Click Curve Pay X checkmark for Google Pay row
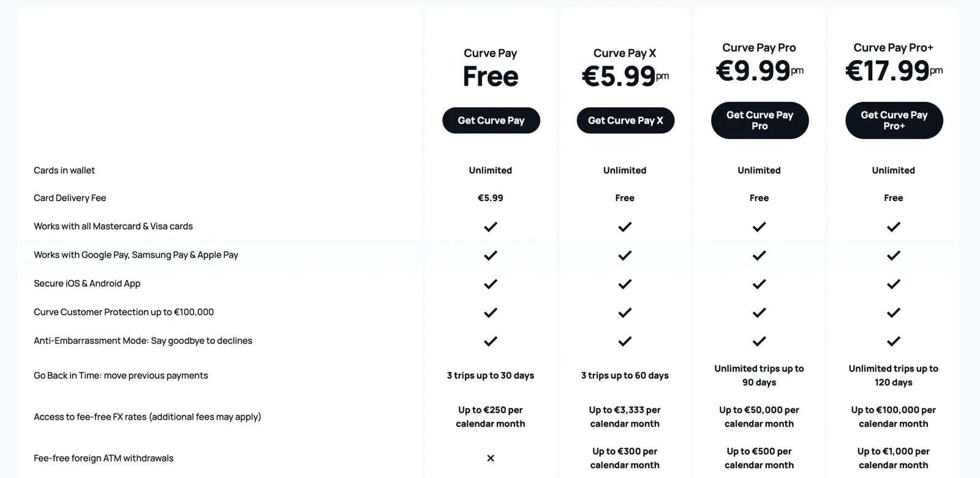This screenshot has height=478, width=980. pos(625,256)
